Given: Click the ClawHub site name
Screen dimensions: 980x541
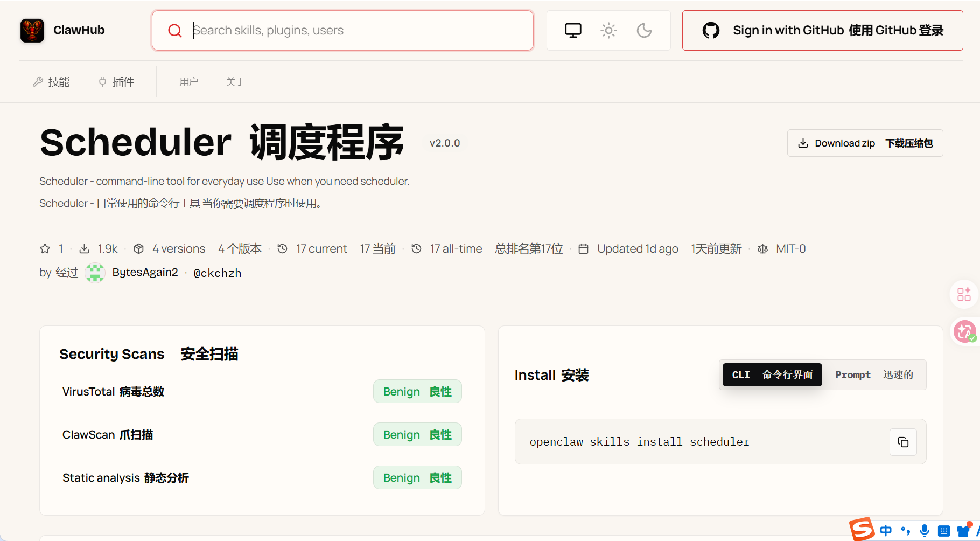Looking at the screenshot, I should [x=79, y=30].
